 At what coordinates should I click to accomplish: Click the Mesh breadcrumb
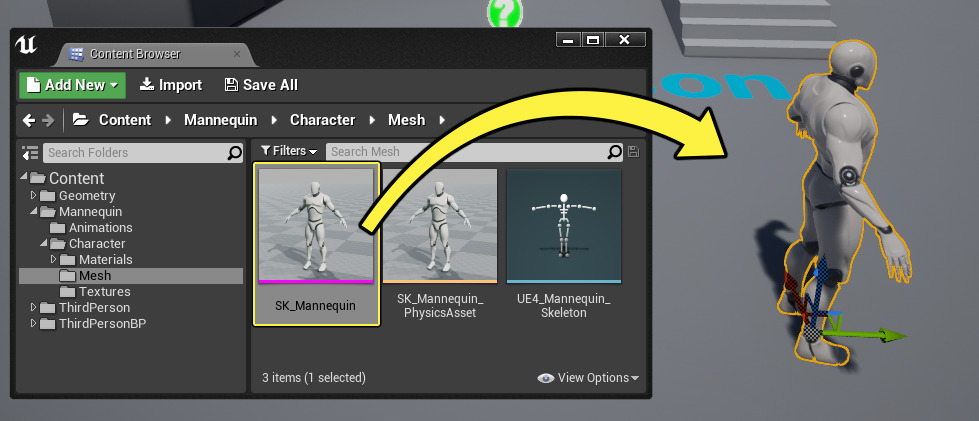point(406,120)
